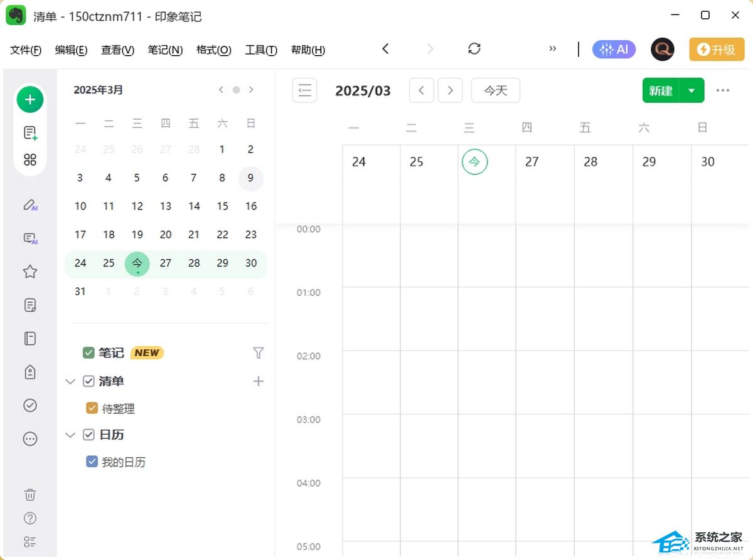Click day 27 header in week view
The width and height of the screenshot is (753, 560).
click(x=531, y=162)
